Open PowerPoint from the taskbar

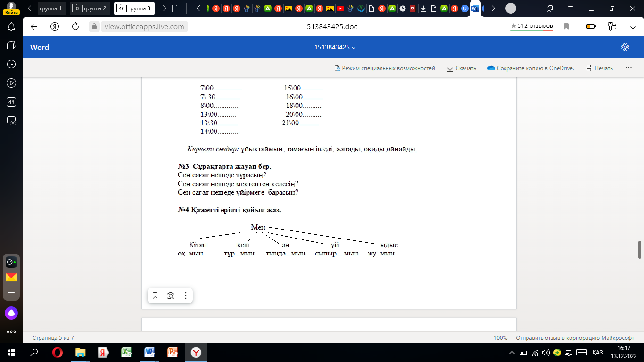[173, 353]
